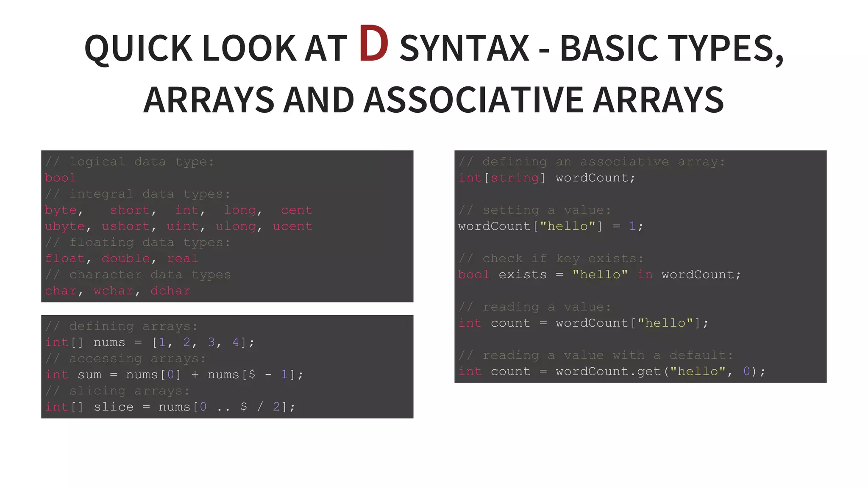Image resolution: width=868 pixels, height=488 pixels.
Task: Click the '// reading a value:' comment
Action: 534,307
